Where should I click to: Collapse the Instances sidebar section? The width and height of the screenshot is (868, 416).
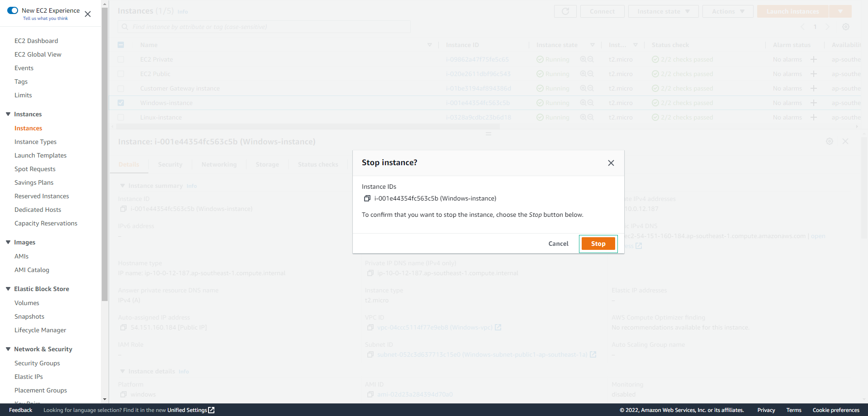[x=8, y=114]
